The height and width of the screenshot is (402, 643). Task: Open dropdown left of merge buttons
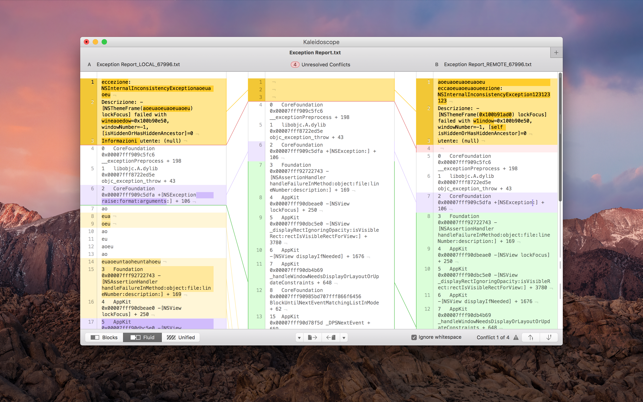[299, 337]
